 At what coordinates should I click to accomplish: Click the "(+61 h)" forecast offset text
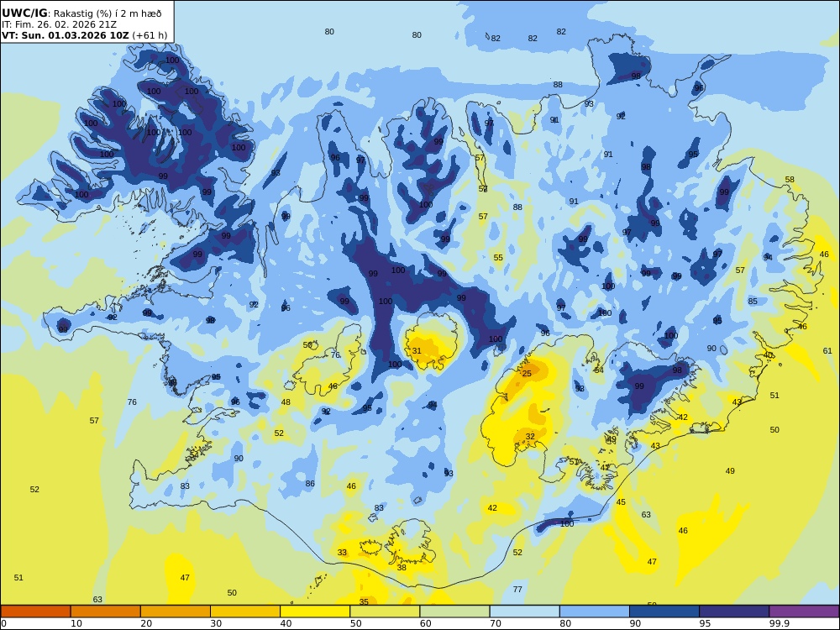click(x=150, y=35)
